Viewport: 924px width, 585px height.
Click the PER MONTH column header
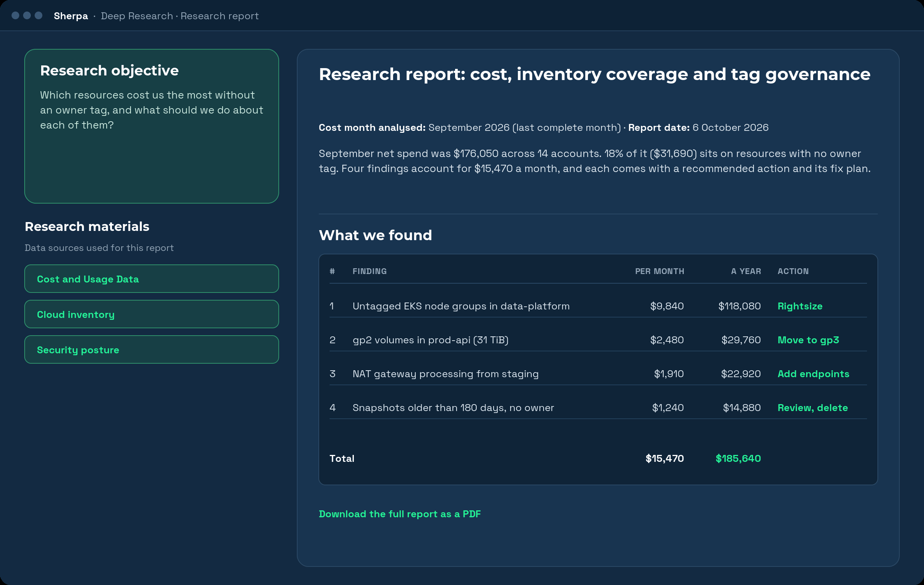pyautogui.click(x=660, y=271)
